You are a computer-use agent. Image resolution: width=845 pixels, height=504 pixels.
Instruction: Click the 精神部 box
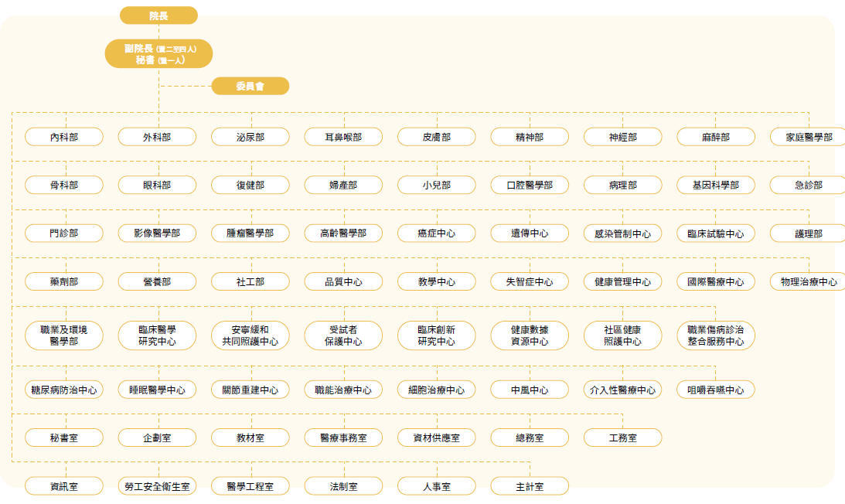[x=530, y=137]
